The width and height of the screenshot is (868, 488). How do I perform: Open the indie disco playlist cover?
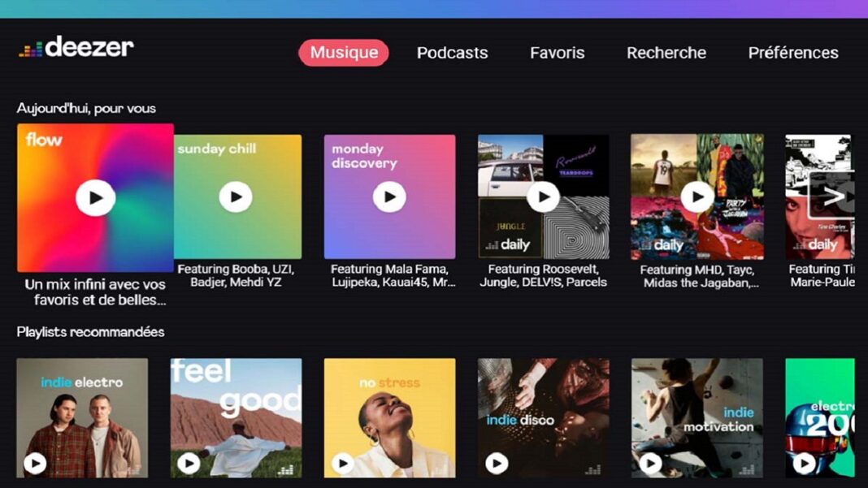pyautogui.click(x=544, y=417)
